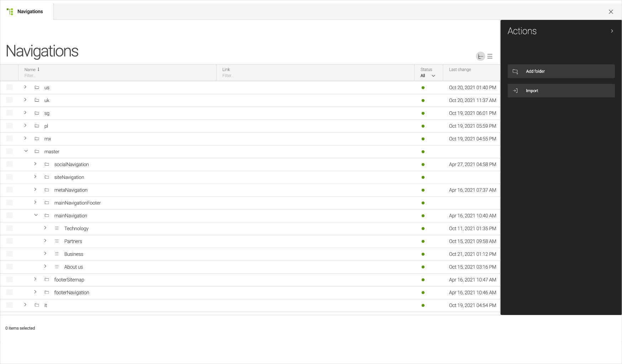Click the Import arrow icon
Screen dimensions: 622x364
pos(515,91)
